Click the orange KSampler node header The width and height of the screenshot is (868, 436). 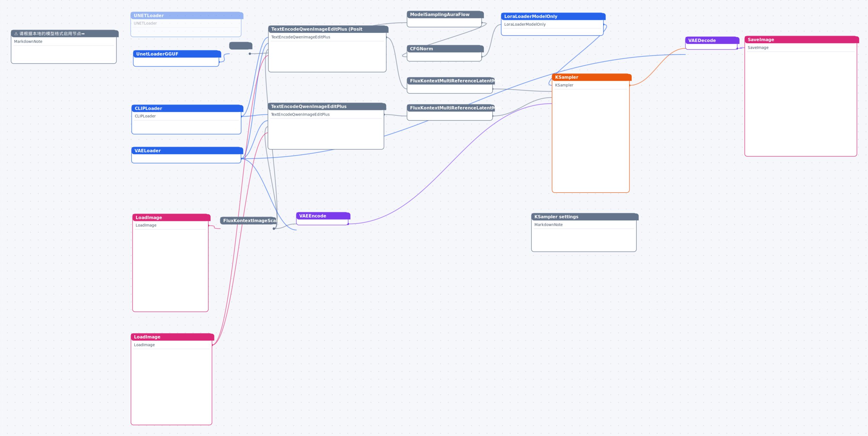(591, 77)
